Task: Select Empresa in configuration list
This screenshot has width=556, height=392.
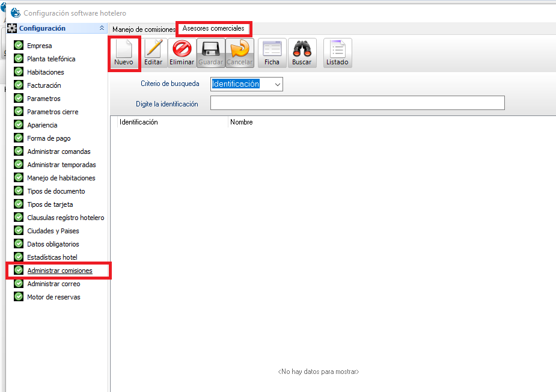Action: pyautogui.click(x=39, y=46)
